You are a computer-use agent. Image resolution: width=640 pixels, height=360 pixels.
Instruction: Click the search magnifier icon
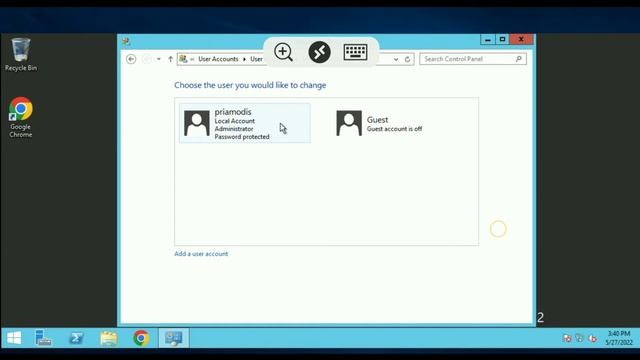coord(519,59)
